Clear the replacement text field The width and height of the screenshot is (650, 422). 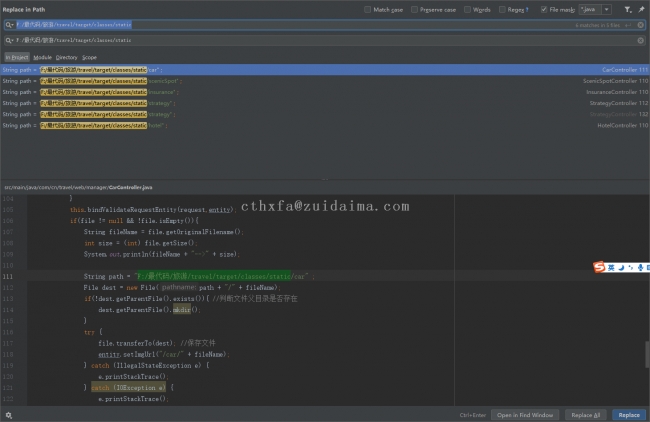pos(641,41)
